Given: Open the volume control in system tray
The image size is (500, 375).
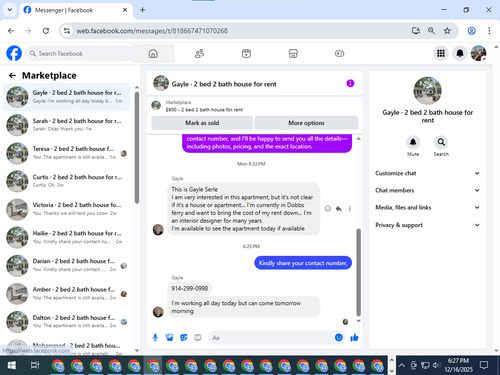Looking at the screenshot, I should pos(436,366).
